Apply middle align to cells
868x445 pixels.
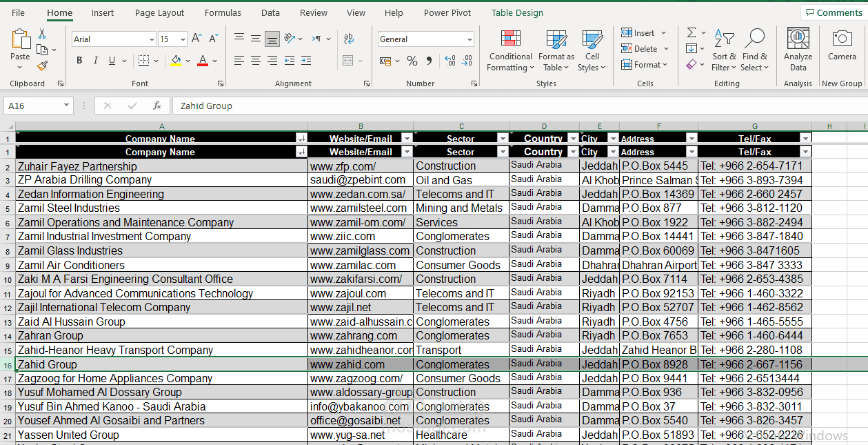tap(256, 39)
